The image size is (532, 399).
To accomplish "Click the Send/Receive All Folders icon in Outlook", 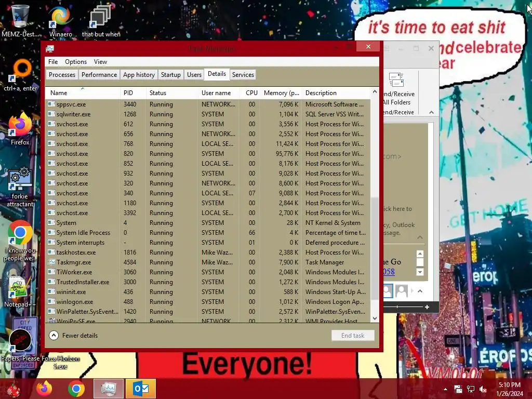I will pyautogui.click(x=396, y=80).
